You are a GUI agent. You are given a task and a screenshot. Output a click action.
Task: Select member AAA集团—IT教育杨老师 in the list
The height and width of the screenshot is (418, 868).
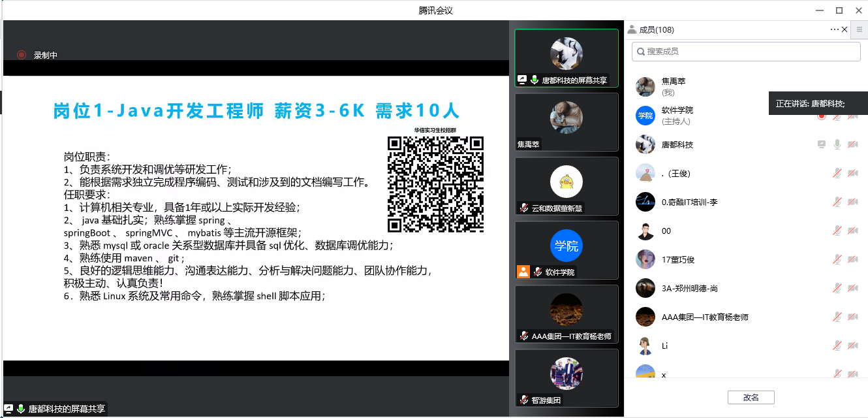[705, 317]
